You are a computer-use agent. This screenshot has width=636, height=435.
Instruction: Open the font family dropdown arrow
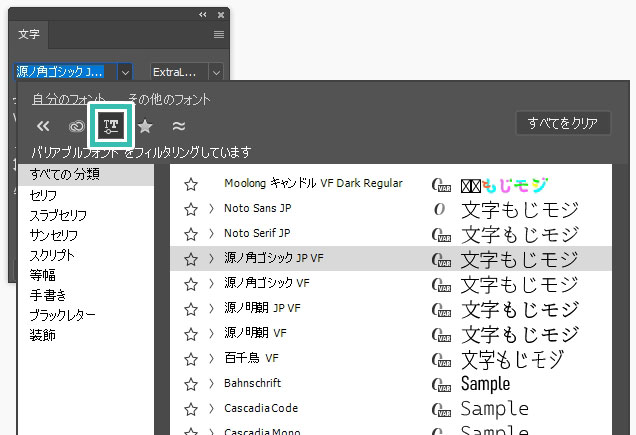(x=125, y=72)
